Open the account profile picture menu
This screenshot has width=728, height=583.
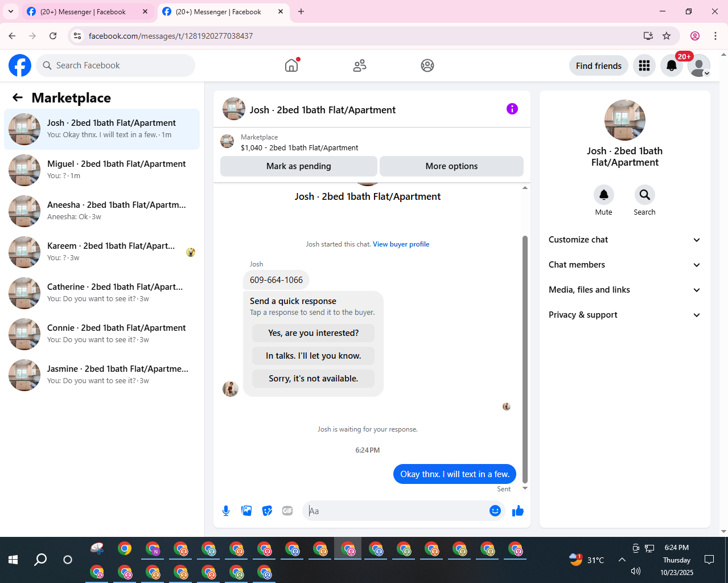point(699,65)
